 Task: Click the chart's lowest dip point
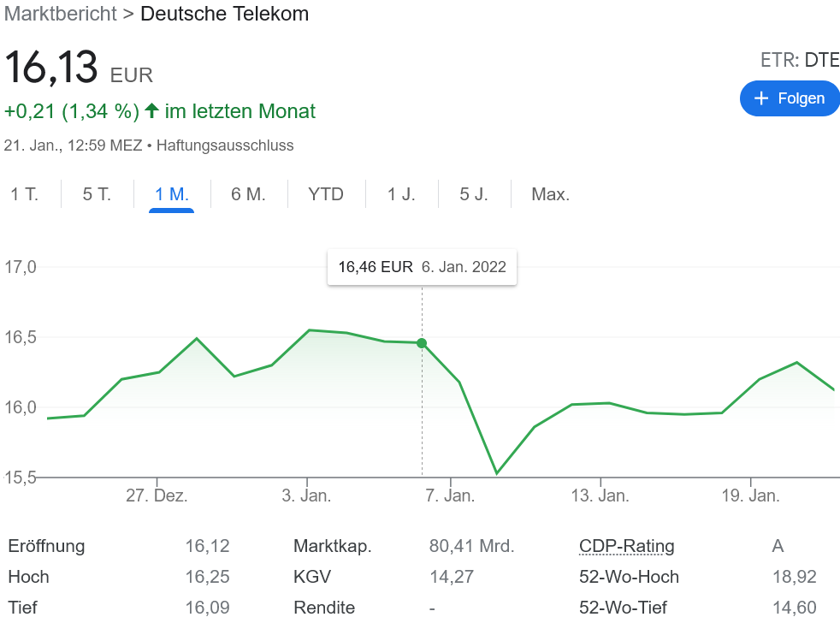[x=496, y=473]
